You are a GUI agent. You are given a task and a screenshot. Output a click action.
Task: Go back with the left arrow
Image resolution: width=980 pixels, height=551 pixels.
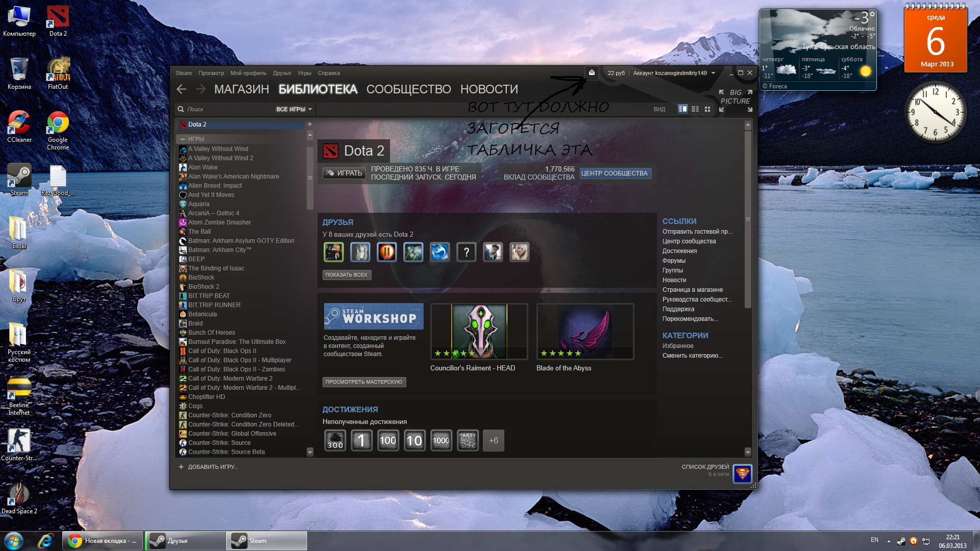181,89
